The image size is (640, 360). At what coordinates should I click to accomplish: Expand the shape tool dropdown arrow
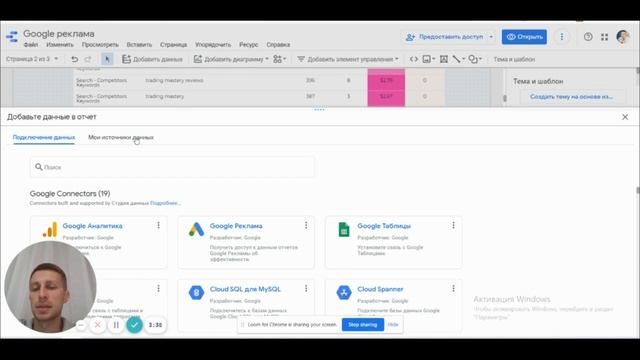[x=480, y=59]
